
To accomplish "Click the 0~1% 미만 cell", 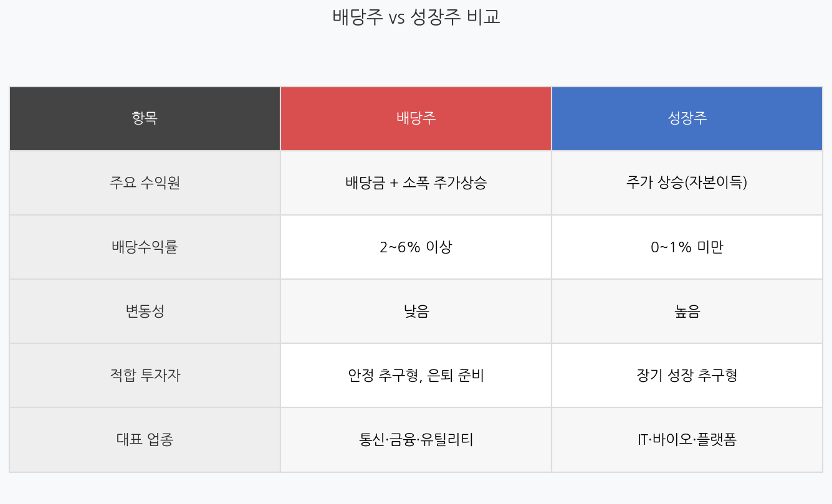I will (687, 247).
